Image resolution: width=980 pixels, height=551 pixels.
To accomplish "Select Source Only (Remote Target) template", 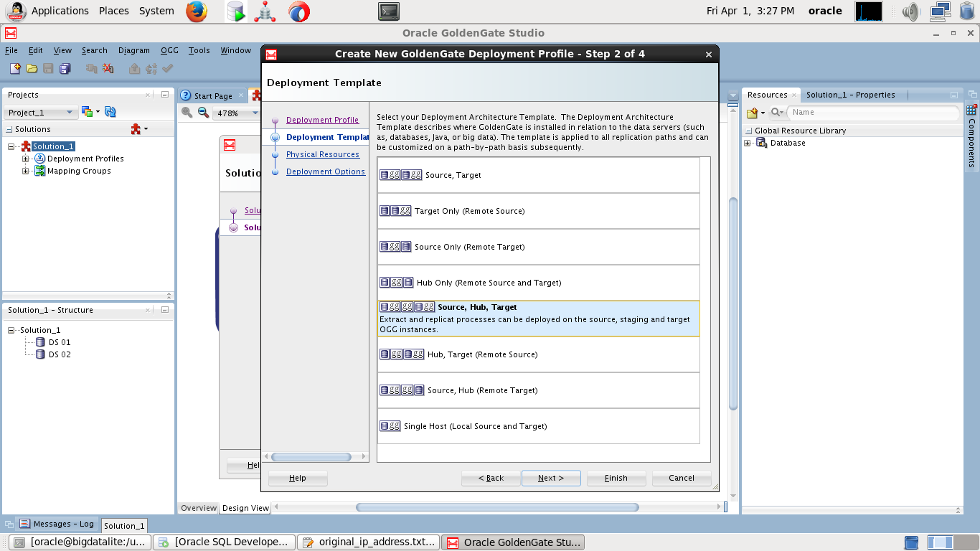I will (539, 247).
